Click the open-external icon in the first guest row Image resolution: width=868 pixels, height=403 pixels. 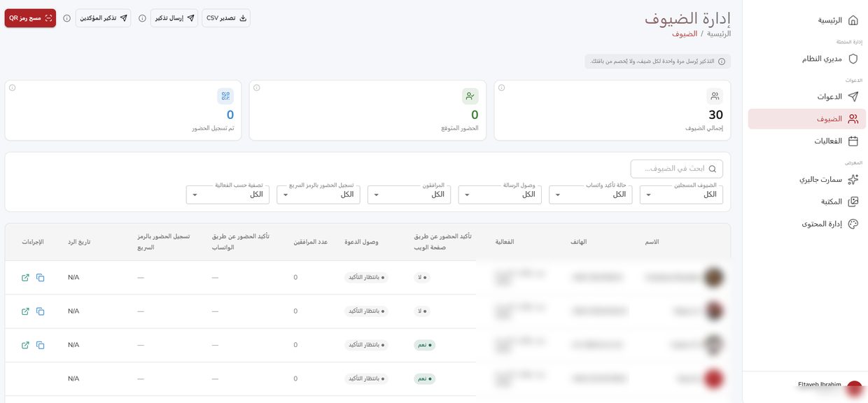[25, 278]
